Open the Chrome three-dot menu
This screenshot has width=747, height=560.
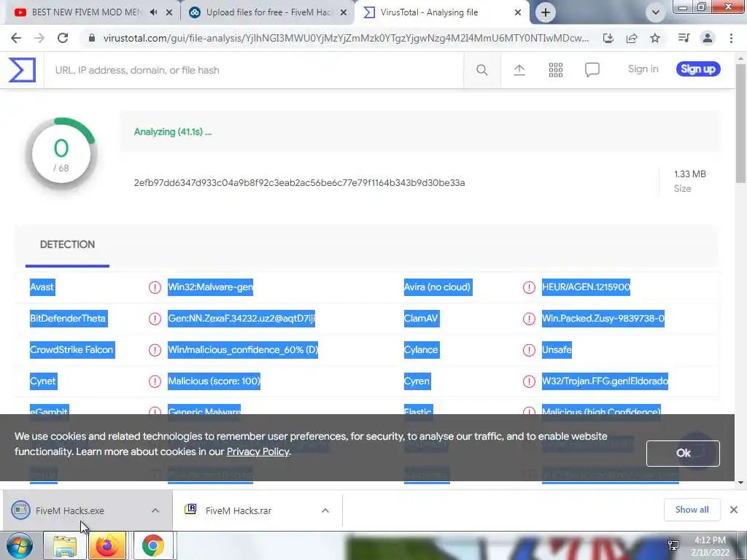(731, 38)
